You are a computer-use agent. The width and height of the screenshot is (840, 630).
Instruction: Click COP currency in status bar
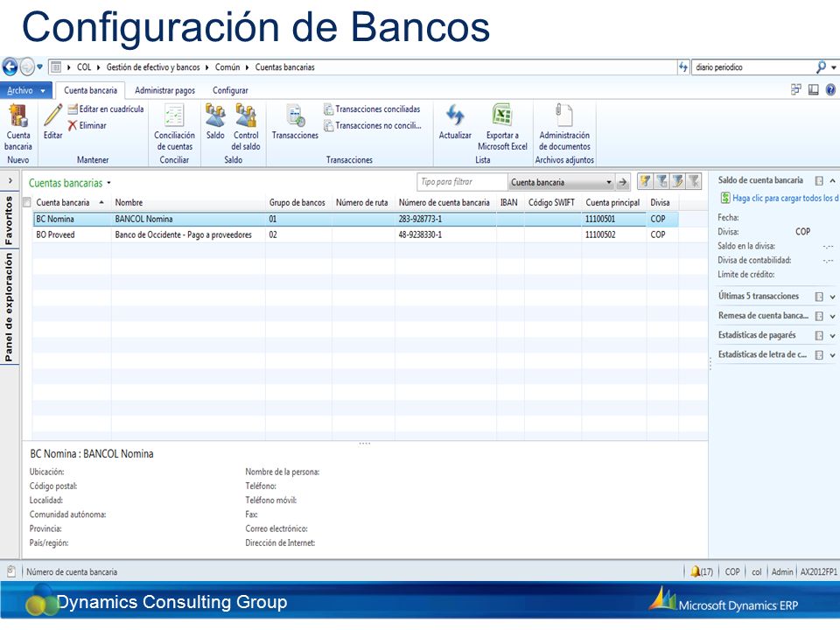(732, 571)
